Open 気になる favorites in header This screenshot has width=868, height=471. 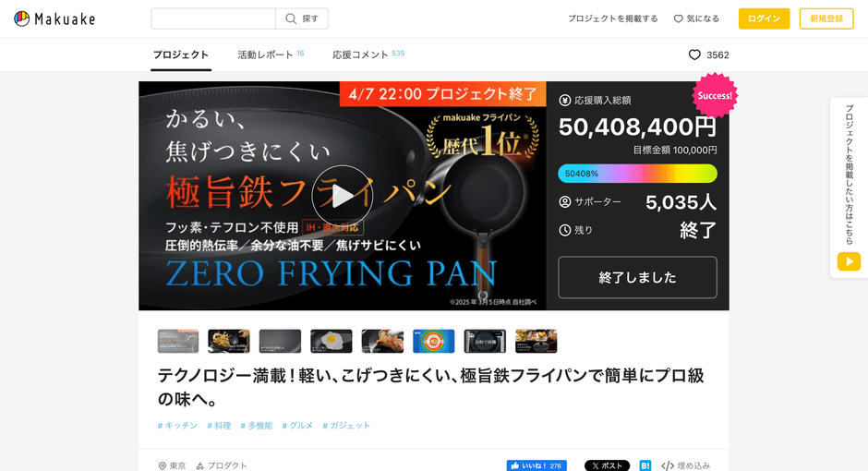(696, 18)
